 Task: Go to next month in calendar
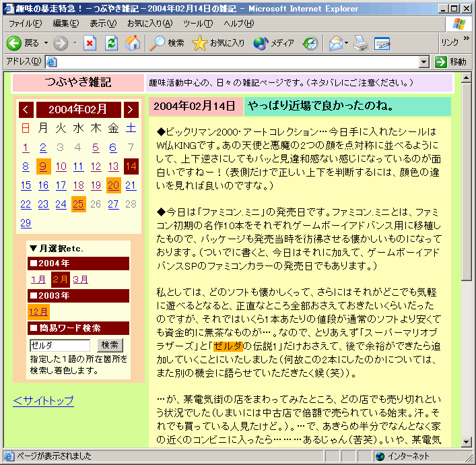(x=131, y=109)
